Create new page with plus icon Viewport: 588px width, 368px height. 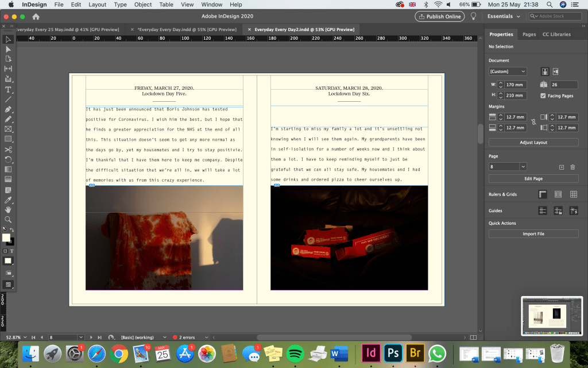click(562, 167)
